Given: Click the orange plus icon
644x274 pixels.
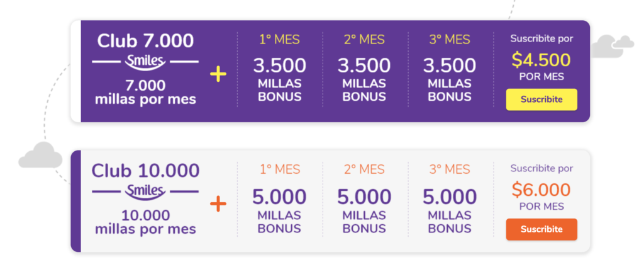Looking at the screenshot, I should pyautogui.click(x=218, y=204).
